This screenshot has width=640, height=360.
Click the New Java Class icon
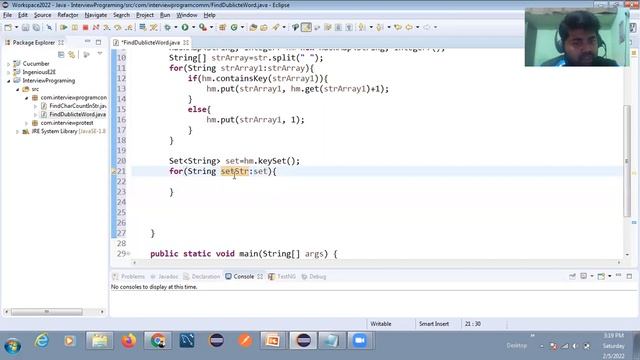[234, 27]
